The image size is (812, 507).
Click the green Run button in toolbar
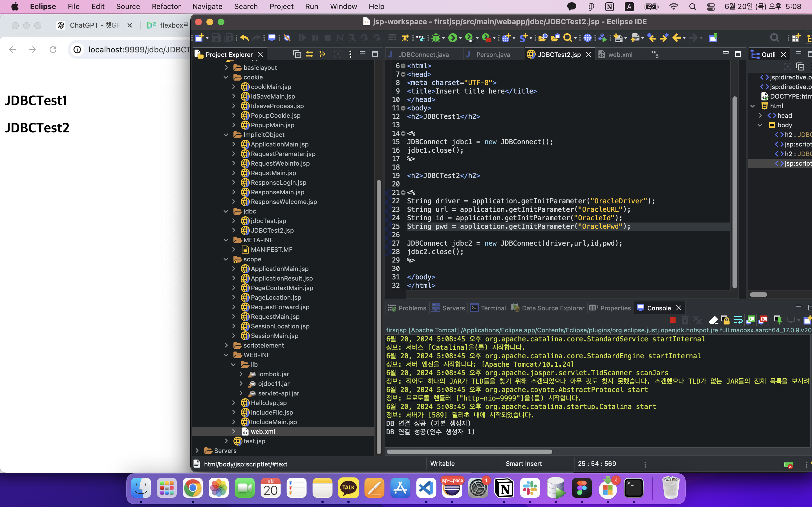(453, 38)
